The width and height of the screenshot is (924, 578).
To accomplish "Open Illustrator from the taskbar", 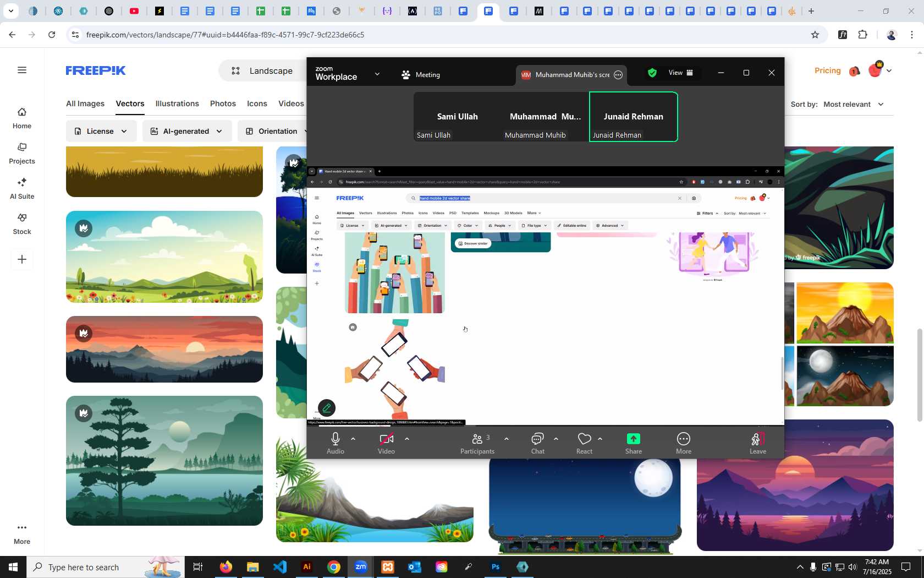I will 307,567.
